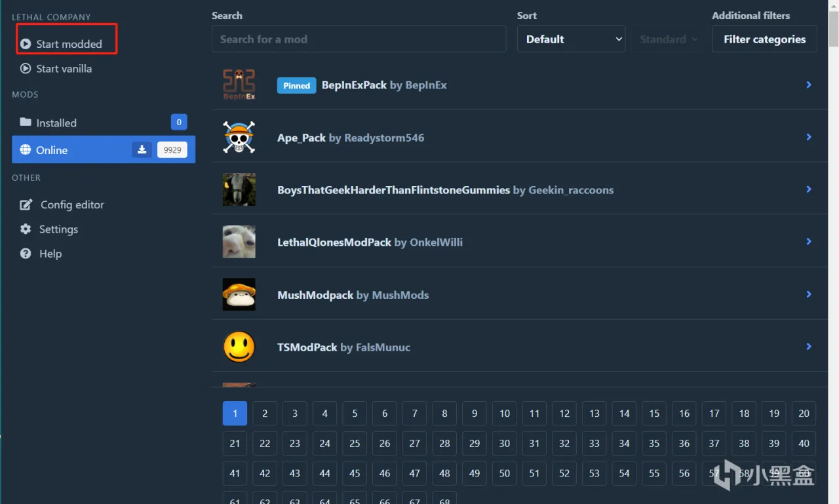Click the Config editor pencil icon
Screen dimensions: 839x504
[26, 204]
